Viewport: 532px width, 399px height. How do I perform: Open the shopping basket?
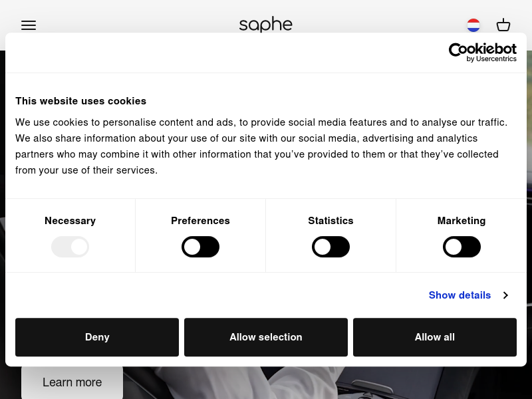(503, 25)
